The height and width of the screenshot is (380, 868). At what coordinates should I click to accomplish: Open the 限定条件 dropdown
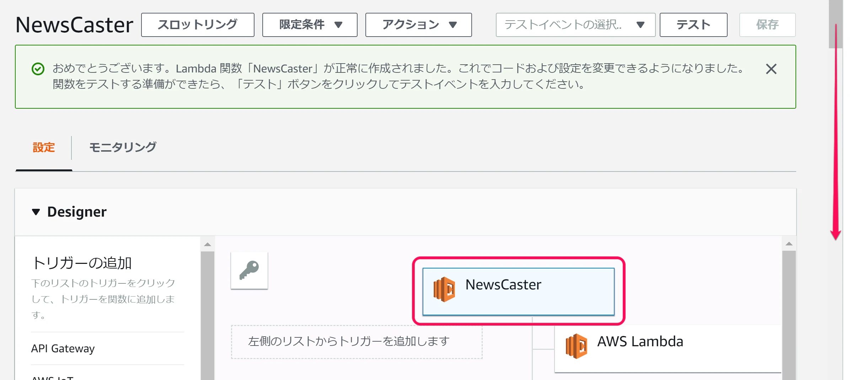click(x=310, y=25)
